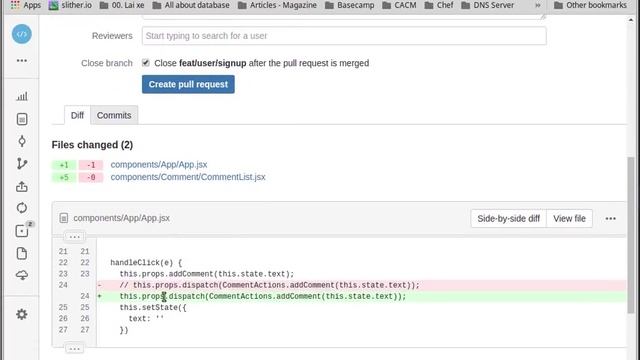
Task: Click the Side-by-side diff button
Action: click(x=509, y=219)
